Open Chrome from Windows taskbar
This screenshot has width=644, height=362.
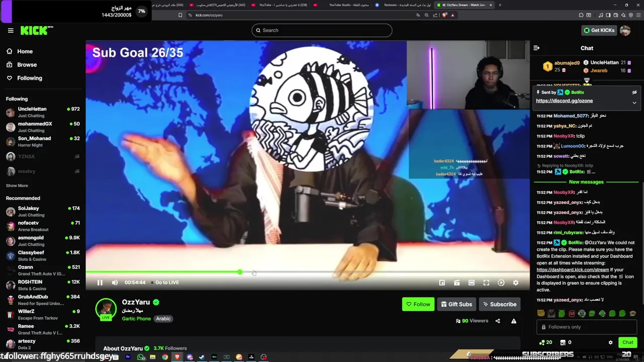(165, 357)
